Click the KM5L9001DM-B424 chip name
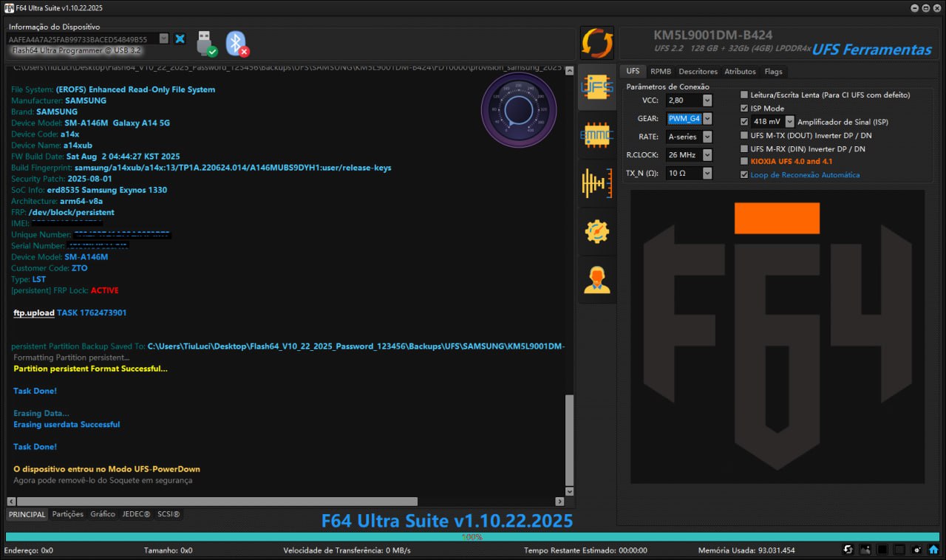The height and width of the screenshot is (560, 946). [x=712, y=35]
